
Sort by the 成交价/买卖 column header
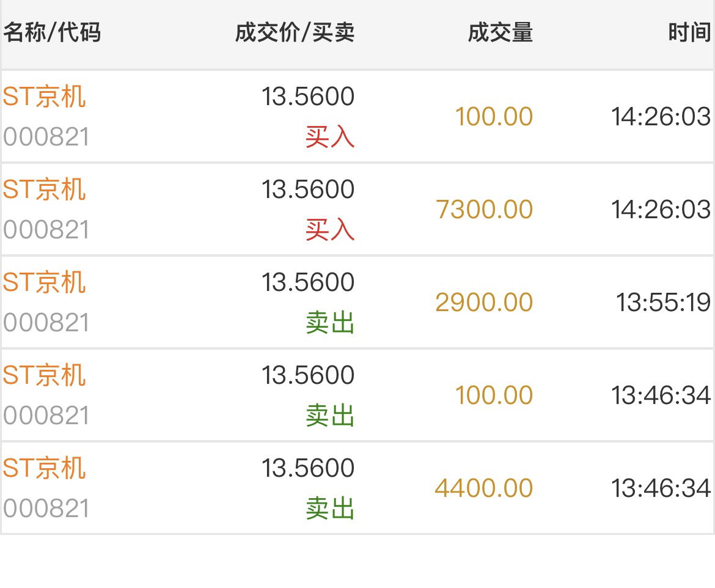point(295,32)
